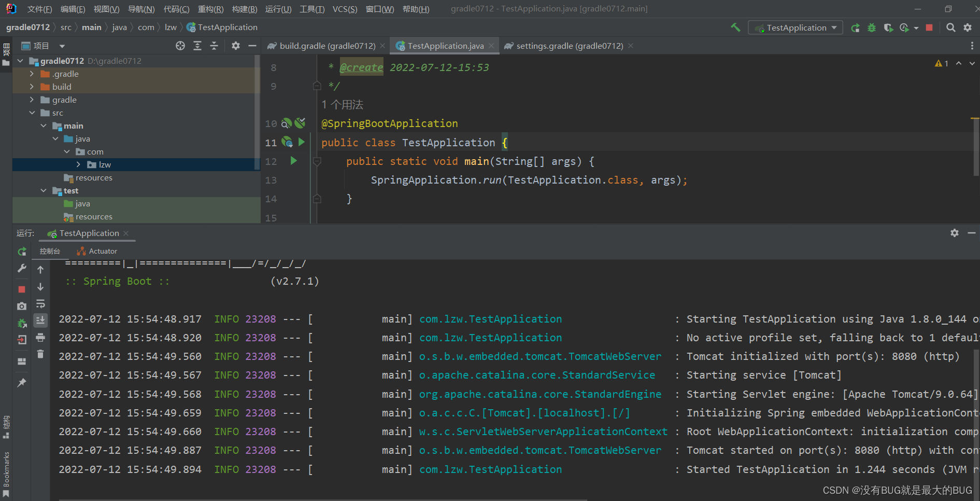Toggle scroll-to-end in console output
The height and width of the screenshot is (501, 980).
coord(40,320)
